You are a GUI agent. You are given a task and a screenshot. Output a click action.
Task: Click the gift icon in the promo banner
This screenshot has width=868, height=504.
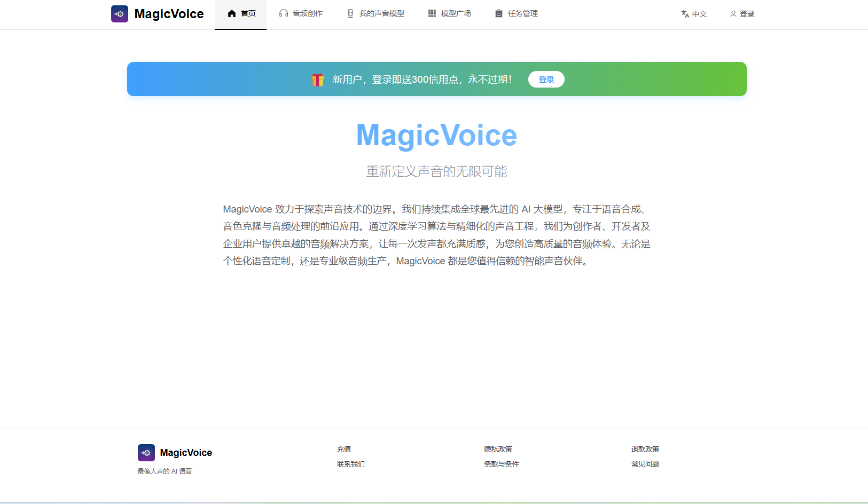pyautogui.click(x=317, y=79)
